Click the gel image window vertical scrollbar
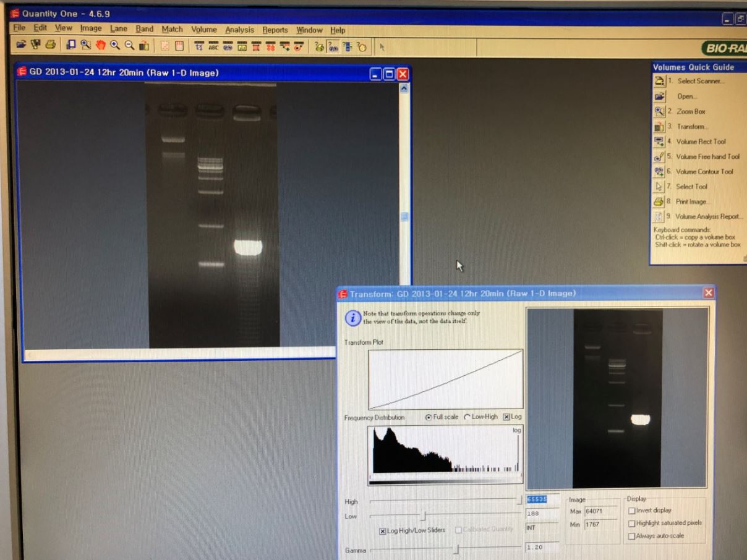Screen dimensions: 747x560 pos(405,216)
